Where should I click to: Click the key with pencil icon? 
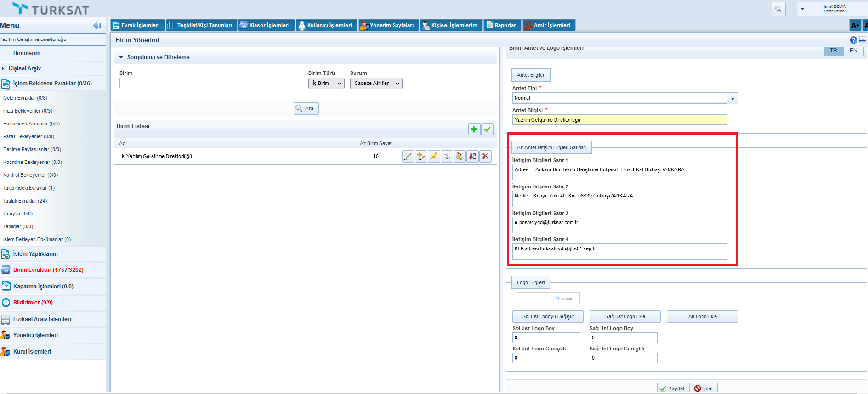(421, 157)
